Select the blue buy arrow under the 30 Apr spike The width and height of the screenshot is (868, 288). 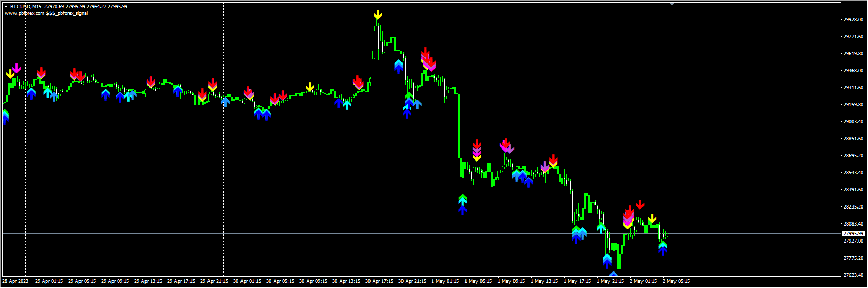click(398, 67)
